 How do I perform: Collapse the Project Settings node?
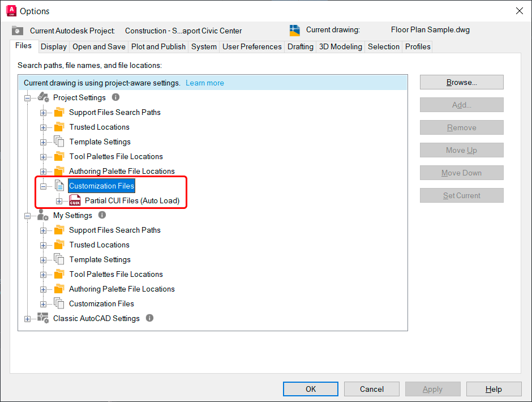click(x=28, y=98)
